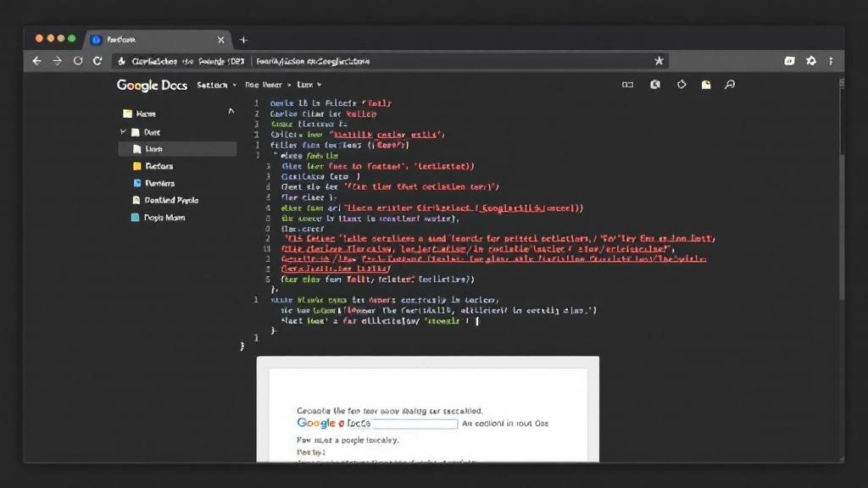
Task: Close the current browser tab
Action: point(221,40)
